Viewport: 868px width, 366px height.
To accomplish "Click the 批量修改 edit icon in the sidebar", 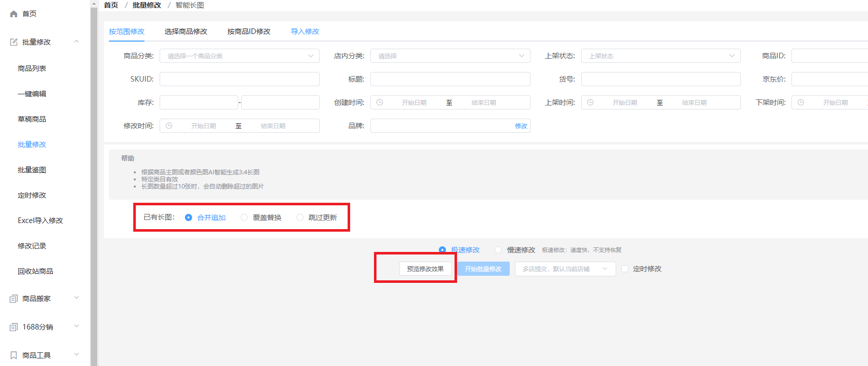I will [14, 42].
